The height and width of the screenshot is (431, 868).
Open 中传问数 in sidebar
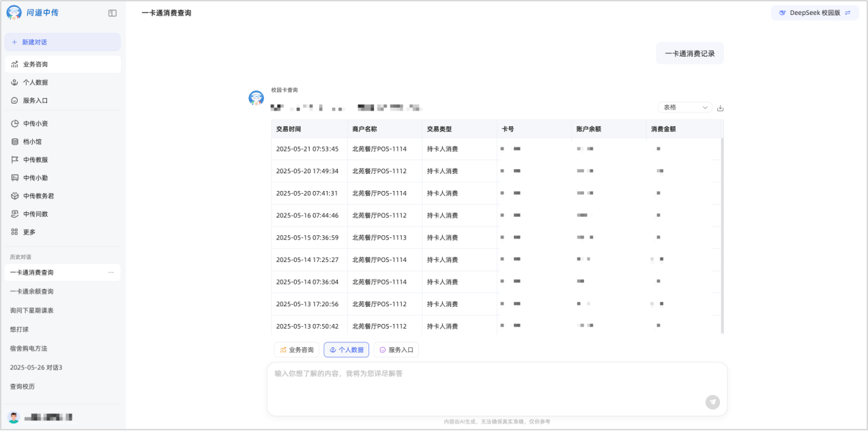click(x=35, y=214)
